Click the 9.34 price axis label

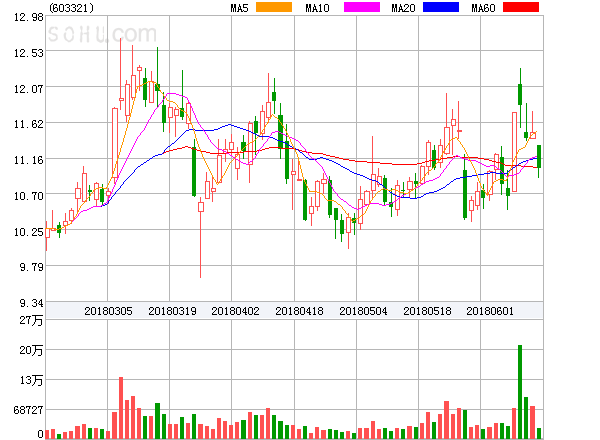pyautogui.click(x=32, y=303)
